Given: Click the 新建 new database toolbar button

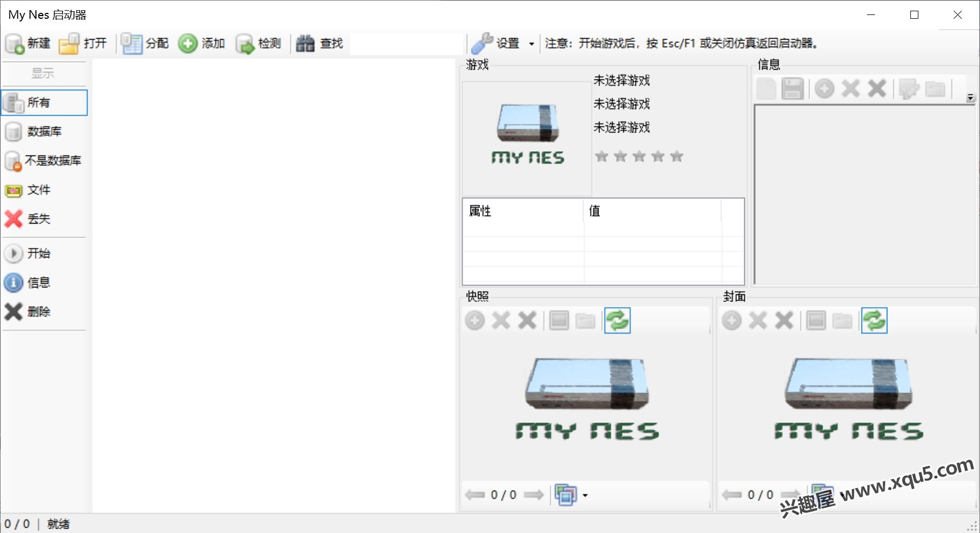Looking at the screenshot, I should click(28, 43).
